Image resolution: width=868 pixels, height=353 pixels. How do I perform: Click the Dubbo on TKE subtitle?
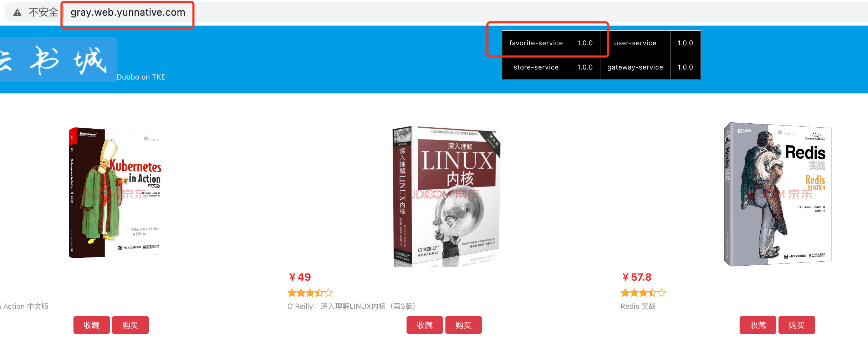[x=141, y=77]
